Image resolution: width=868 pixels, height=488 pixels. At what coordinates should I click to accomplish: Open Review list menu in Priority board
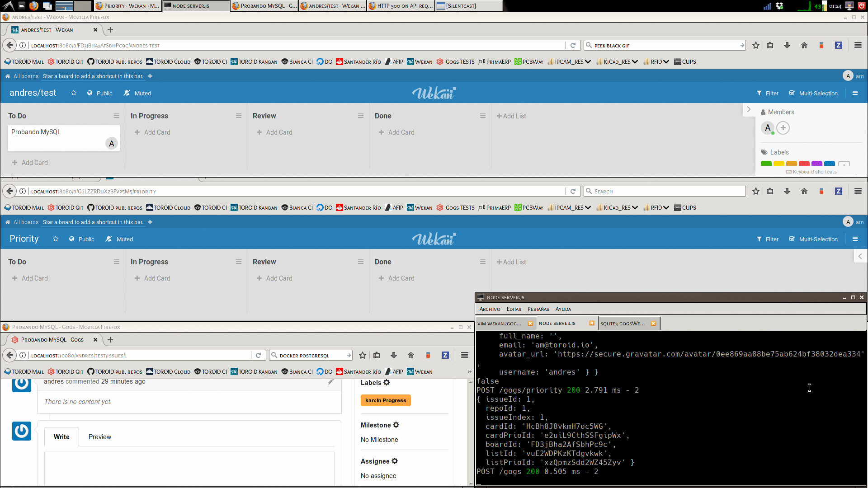click(361, 262)
